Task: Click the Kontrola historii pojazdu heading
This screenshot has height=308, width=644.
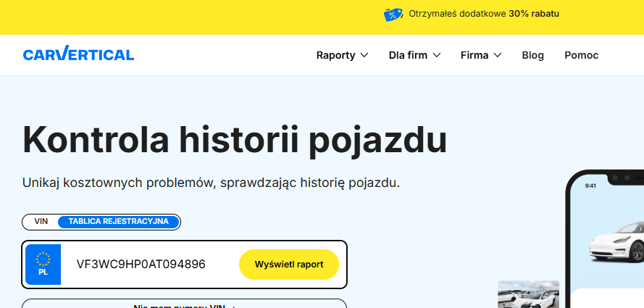Action: coord(235,140)
